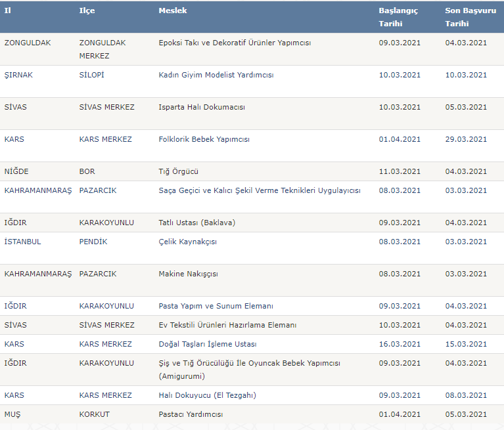This screenshot has width=504, height=430.
Task: Sort by Başlangıç Tarihi header
Action: [x=398, y=17]
